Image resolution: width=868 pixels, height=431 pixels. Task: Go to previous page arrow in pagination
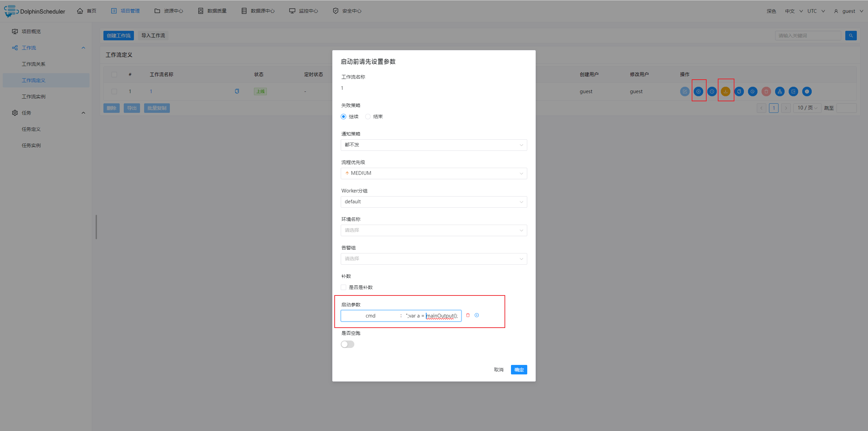coord(761,108)
